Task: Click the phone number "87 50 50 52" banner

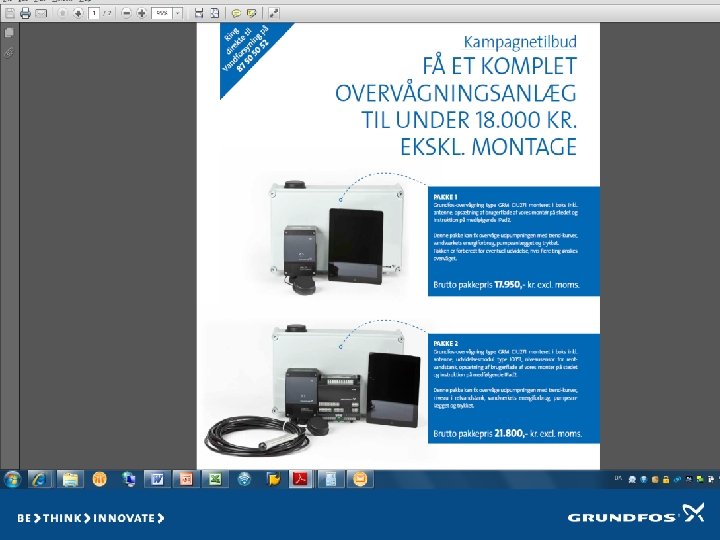Action: point(252,56)
